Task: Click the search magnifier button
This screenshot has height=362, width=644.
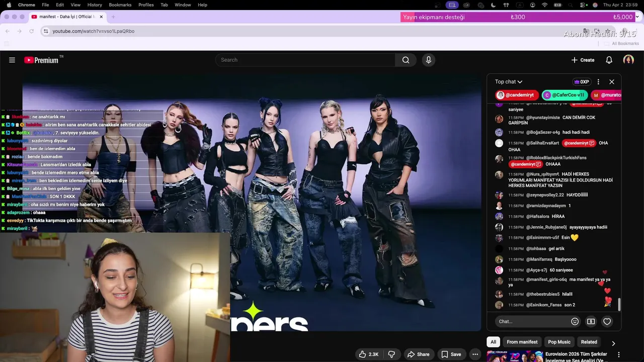Action: [406, 60]
